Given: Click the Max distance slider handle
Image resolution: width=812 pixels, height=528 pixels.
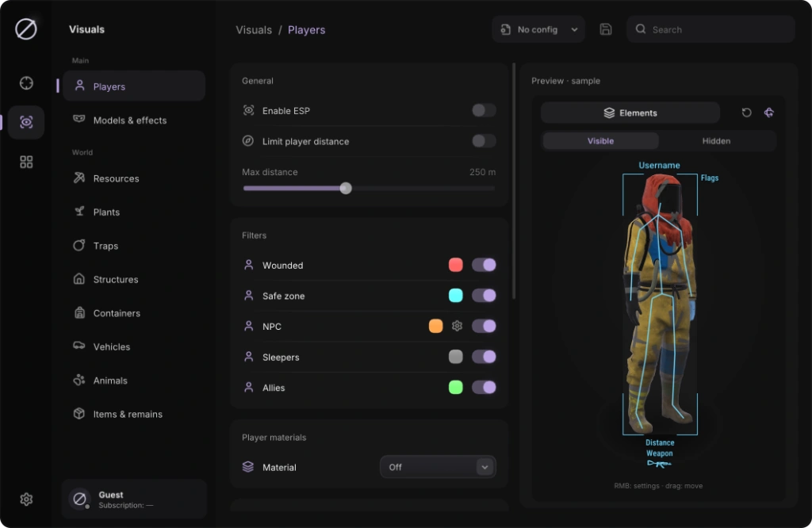Looking at the screenshot, I should point(346,189).
